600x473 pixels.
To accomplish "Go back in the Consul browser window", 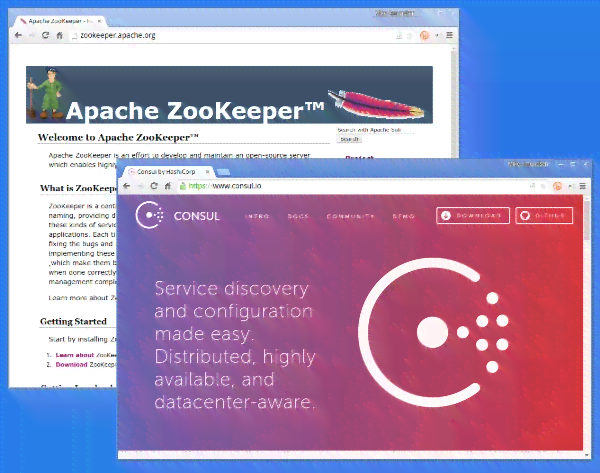I will coord(127,186).
